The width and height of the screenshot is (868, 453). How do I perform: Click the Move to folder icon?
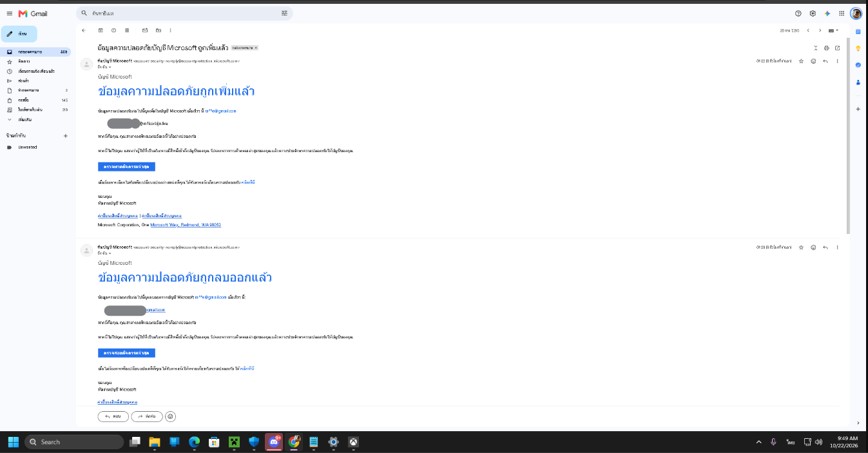(x=158, y=30)
